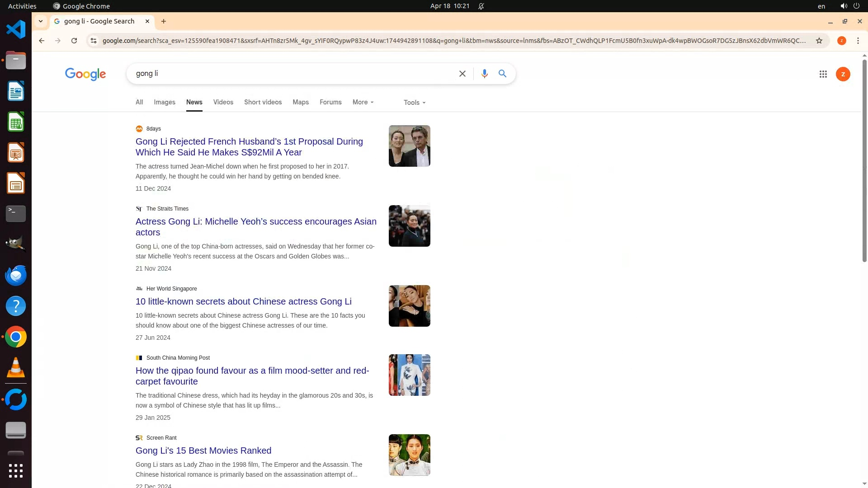Expand the More search filters dropdown
The width and height of the screenshot is (868, 488).
coord(363,102)
